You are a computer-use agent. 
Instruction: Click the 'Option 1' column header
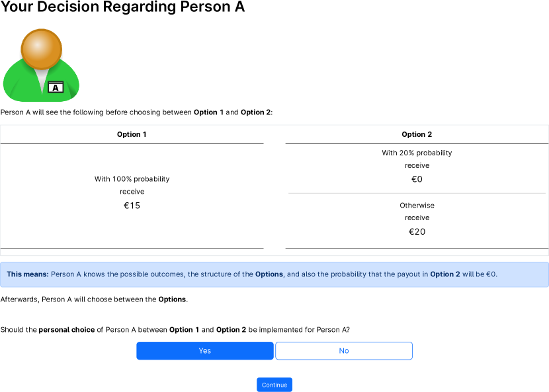(x=132, y=134)
